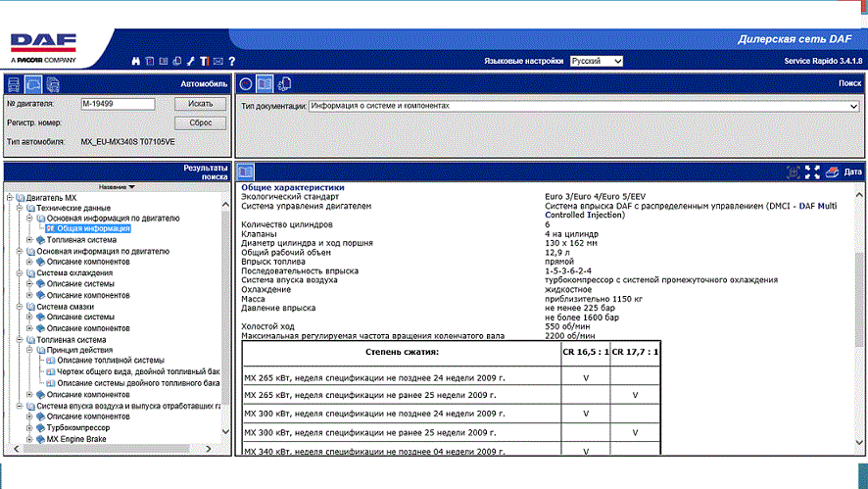Image resolution: width=868 pixels, height=489 pixels.
Task: Click the book icon next to Турбокомпрессор
Action: click(40, 428)
